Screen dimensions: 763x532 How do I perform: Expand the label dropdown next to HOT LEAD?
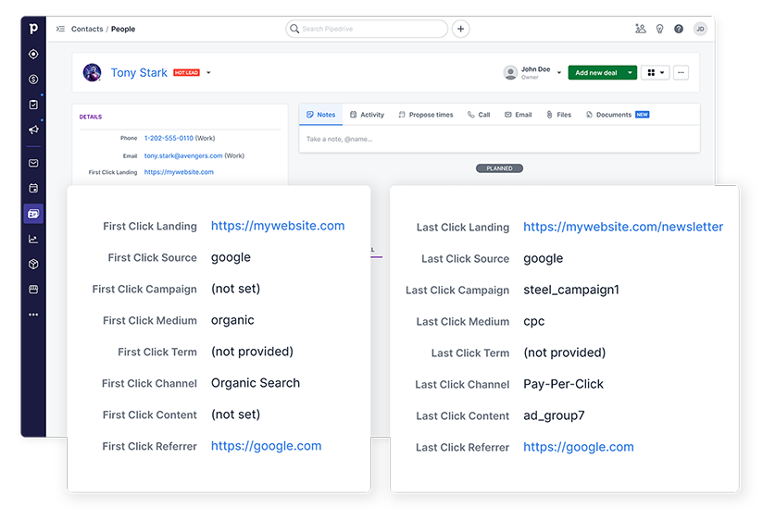208,72
